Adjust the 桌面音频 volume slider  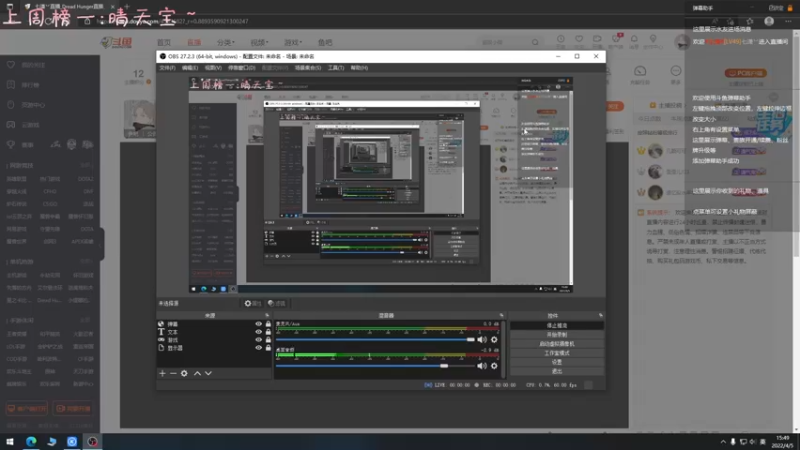[x=375, y=366]
